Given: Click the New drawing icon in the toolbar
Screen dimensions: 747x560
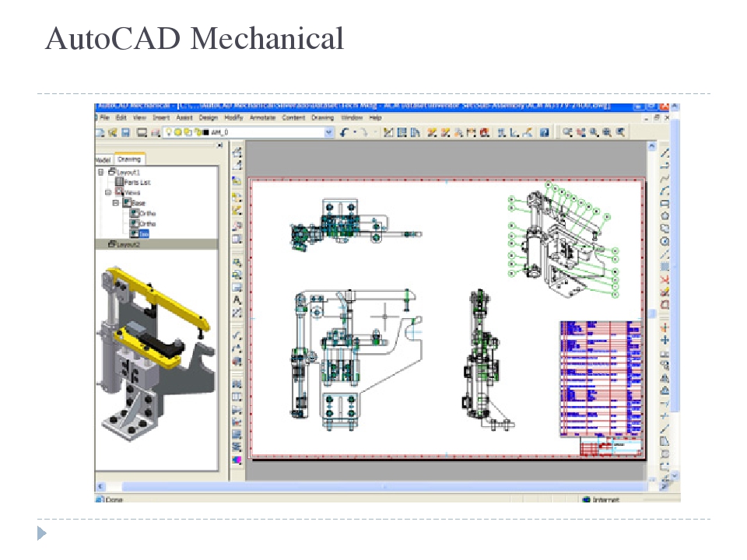Looking at the screenshot, I should coord(100,132).
